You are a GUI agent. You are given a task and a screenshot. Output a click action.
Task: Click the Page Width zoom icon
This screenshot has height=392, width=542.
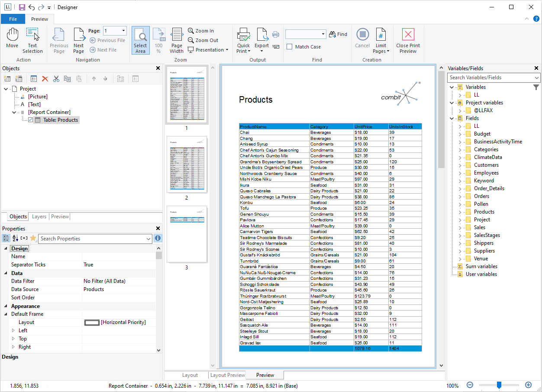[x=177, y=40]
